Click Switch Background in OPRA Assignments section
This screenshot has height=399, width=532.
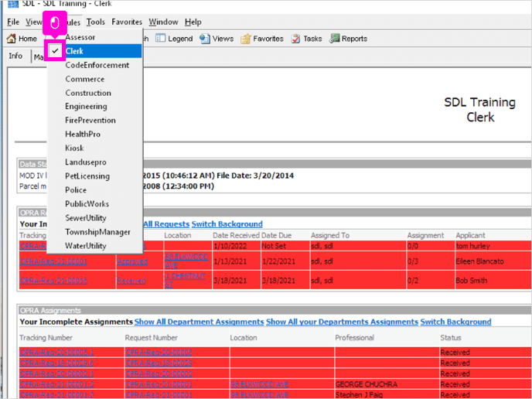[455, 322]
